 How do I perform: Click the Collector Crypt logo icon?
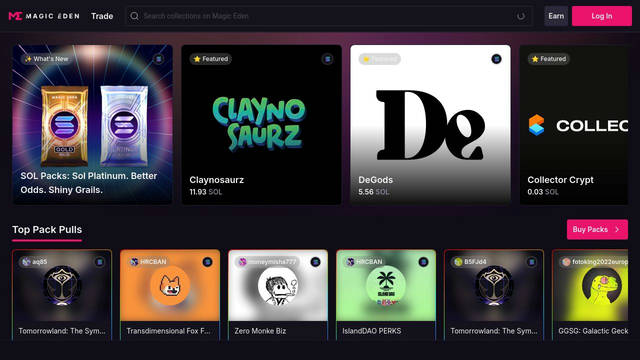click(x=536, y=125)
